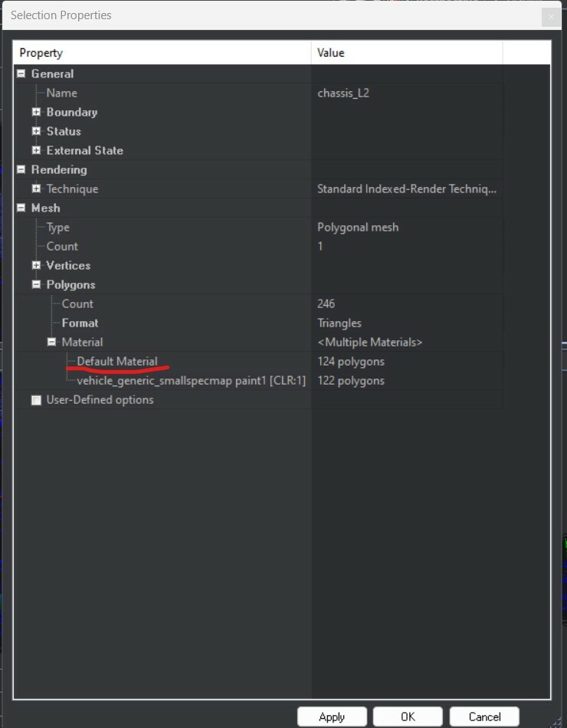Expand the External State node
This screenshot has width=567, height=728.
point(36,150)
